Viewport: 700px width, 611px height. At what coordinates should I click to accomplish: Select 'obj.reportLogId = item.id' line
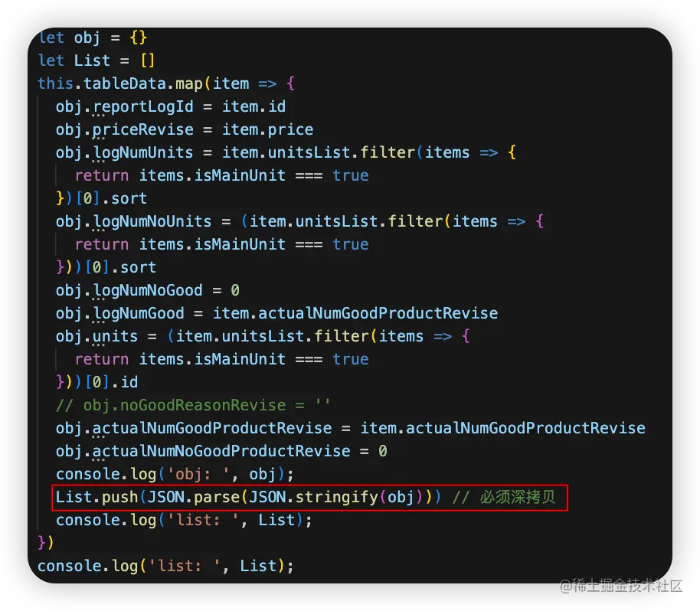pyautogui.click(x=171, y=107)
